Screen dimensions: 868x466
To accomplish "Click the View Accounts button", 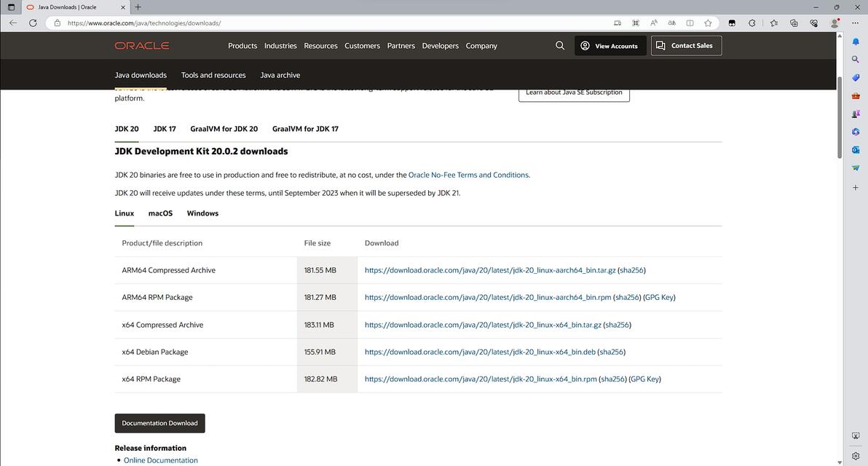I will coord(610,46).
